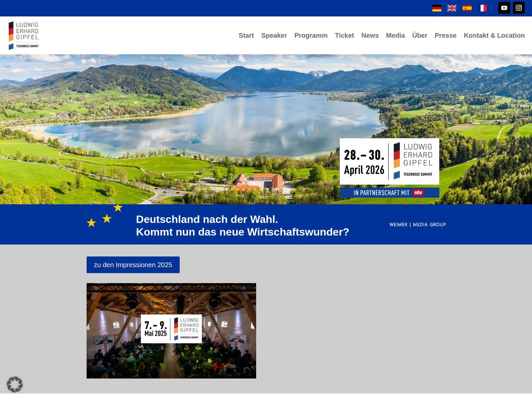Switch language to English UK flag

pyautogui.click(x=452, y=8)
